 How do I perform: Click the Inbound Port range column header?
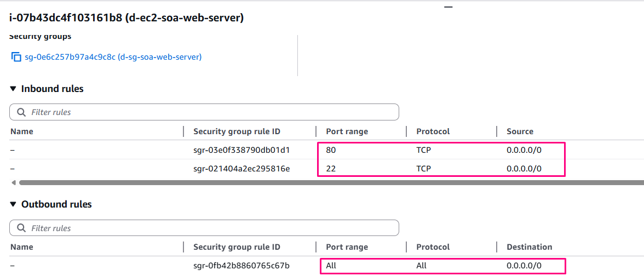(x=347, y=131)
